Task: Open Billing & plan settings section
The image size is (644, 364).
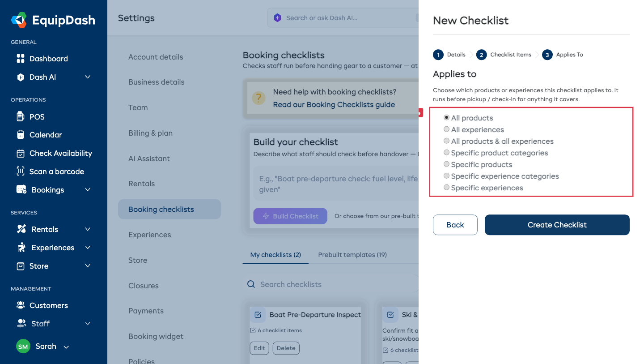Action: tap(150, 133)
